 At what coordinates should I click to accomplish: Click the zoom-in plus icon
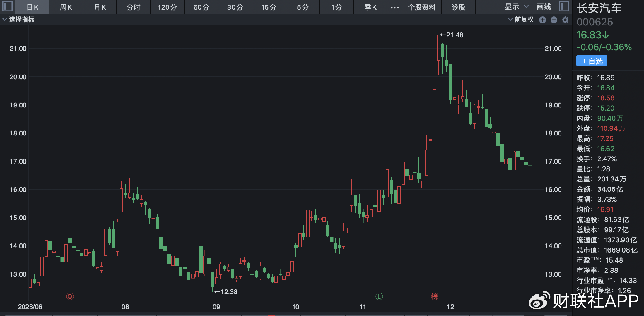542,20
